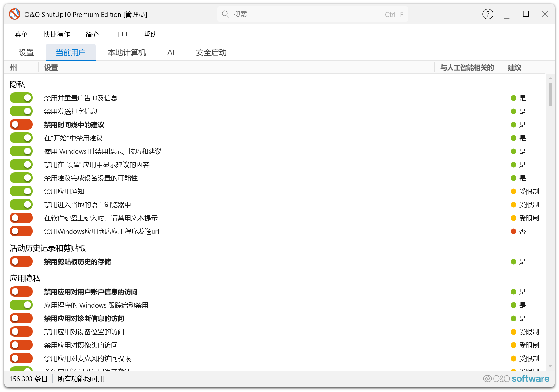Click the vertical scrollbar thumb

(x=550, y=95)
